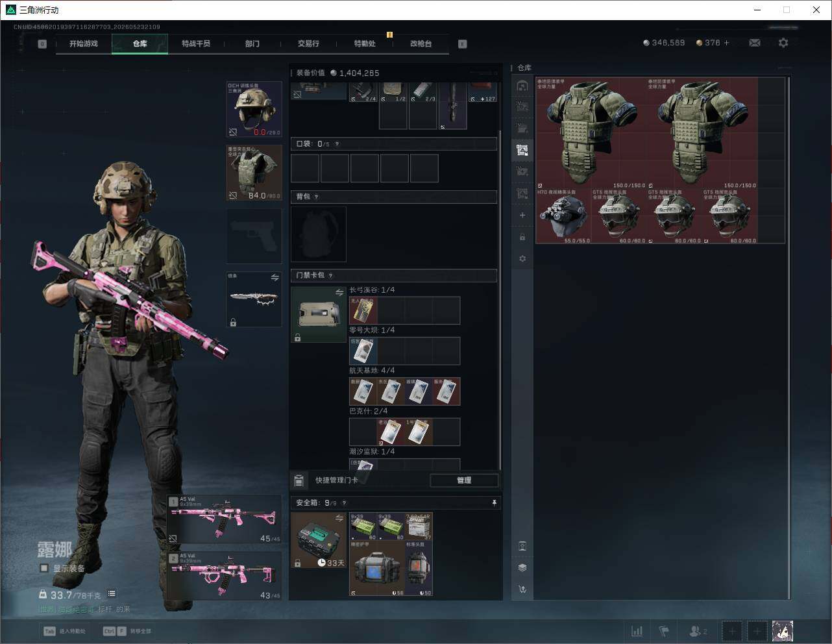
Task: Open the 开始游戏 tab
Action: [84, 43]
